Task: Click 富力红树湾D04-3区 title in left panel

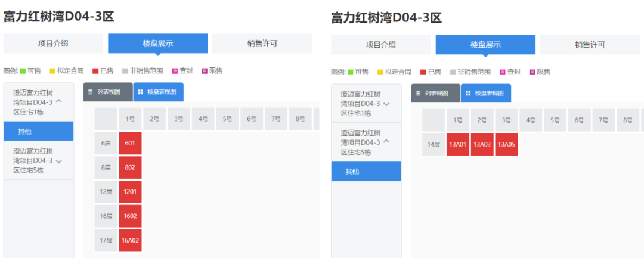Action: tap(58, 17)
